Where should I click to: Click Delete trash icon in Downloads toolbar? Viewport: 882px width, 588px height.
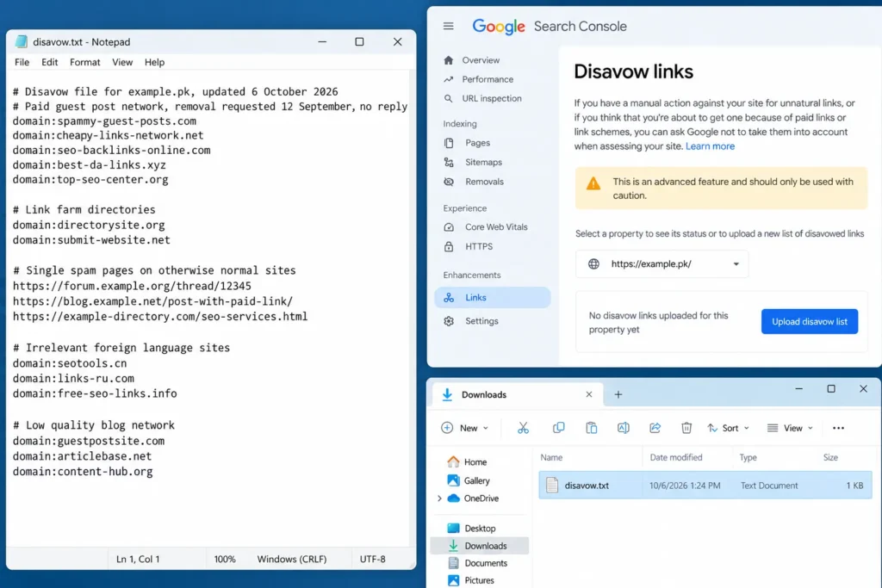coord(686,428)
